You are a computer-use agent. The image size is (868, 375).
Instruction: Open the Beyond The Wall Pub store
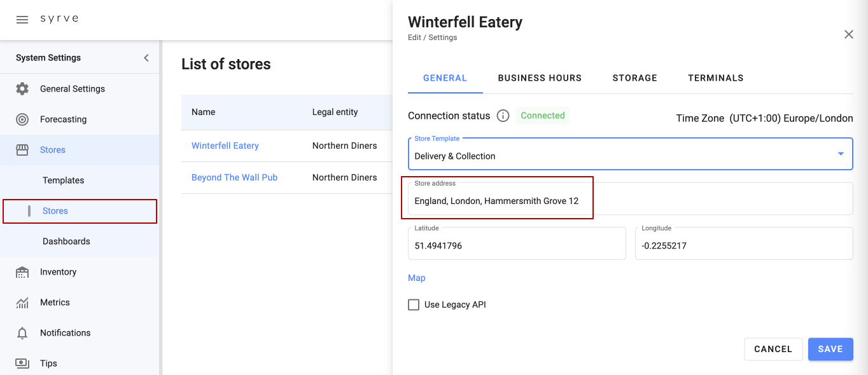[234, 177]
